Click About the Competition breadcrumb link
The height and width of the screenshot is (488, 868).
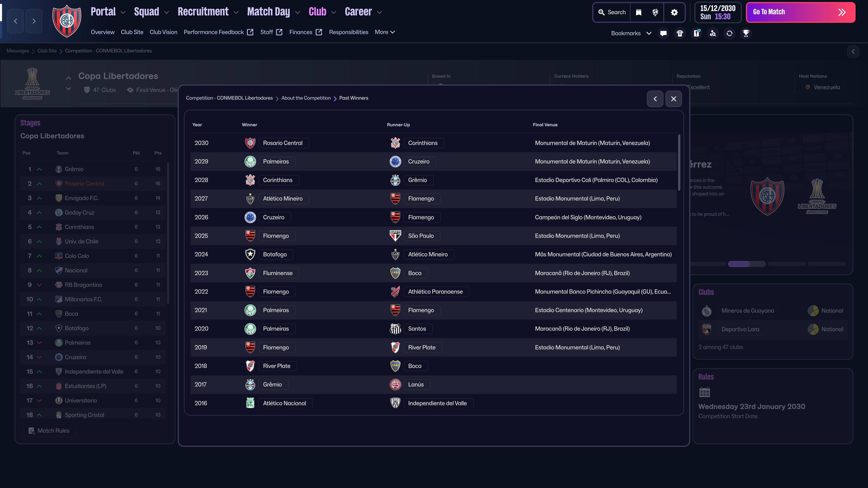click(306, 98)
